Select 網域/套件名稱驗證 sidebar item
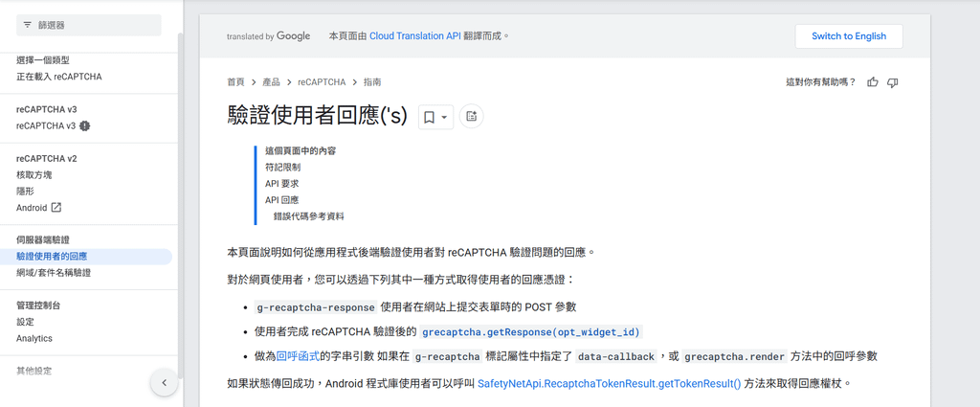The image size is (980, 407). (x=54, y=273)
